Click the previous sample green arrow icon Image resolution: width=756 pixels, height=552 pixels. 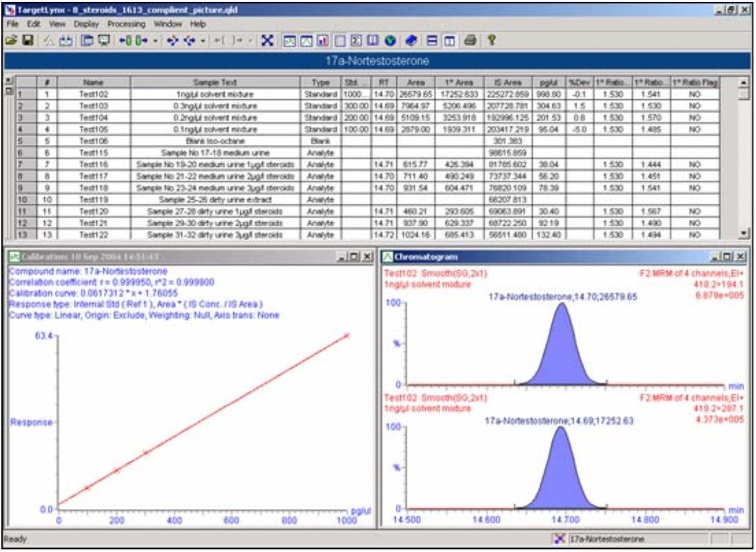point(125,40)
